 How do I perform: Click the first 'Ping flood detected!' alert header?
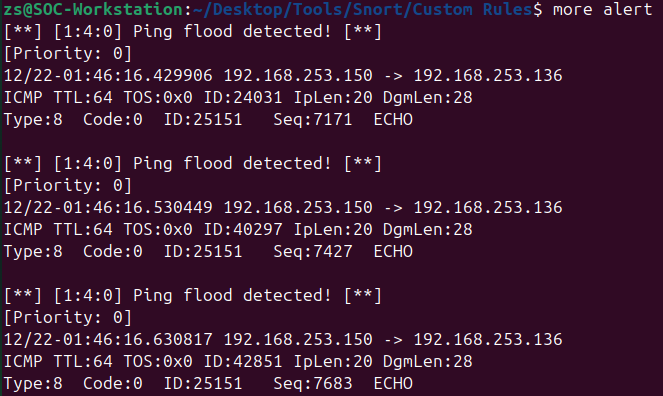pos(193,32)
